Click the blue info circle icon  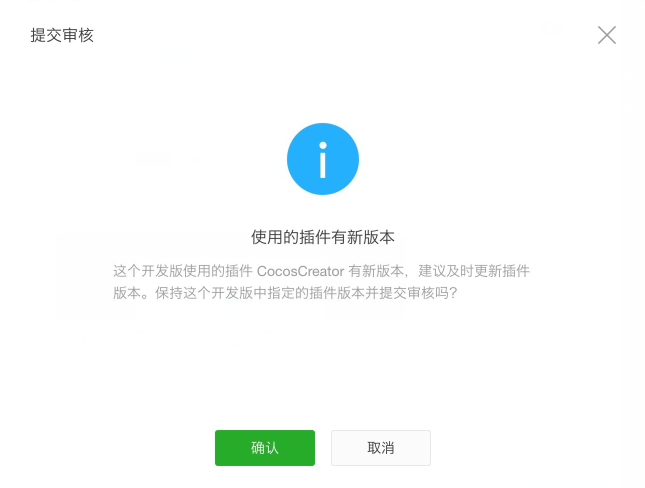(x=323, y=159)
